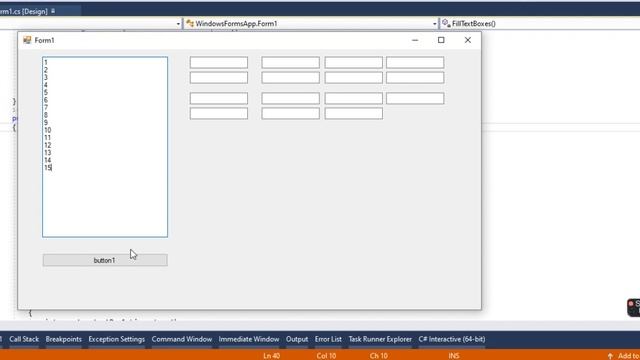
Task: Show the Output tab
Action: [297, 339]
